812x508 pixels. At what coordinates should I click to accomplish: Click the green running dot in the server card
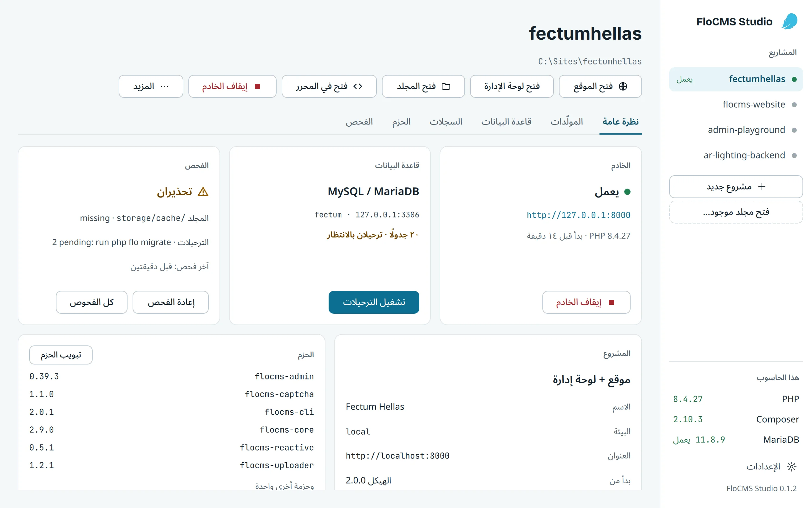pos(627,191)
